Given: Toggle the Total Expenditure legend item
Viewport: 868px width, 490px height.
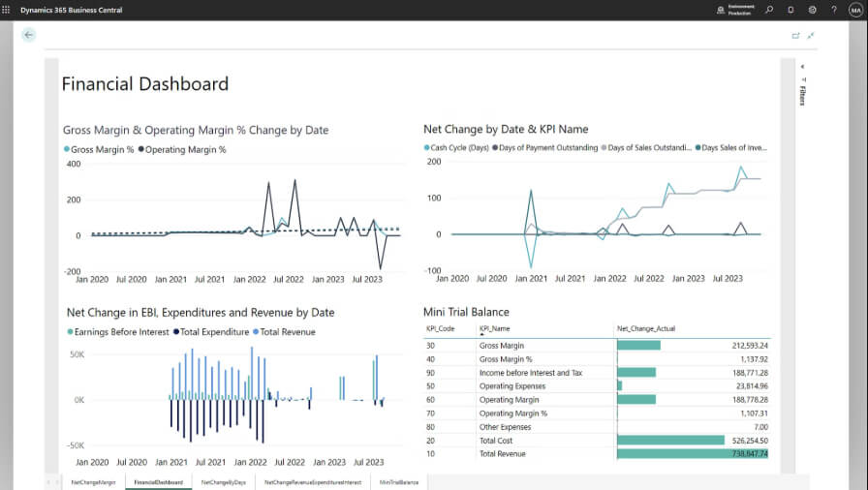Looking at the screenshot, I should pos(211,332).
